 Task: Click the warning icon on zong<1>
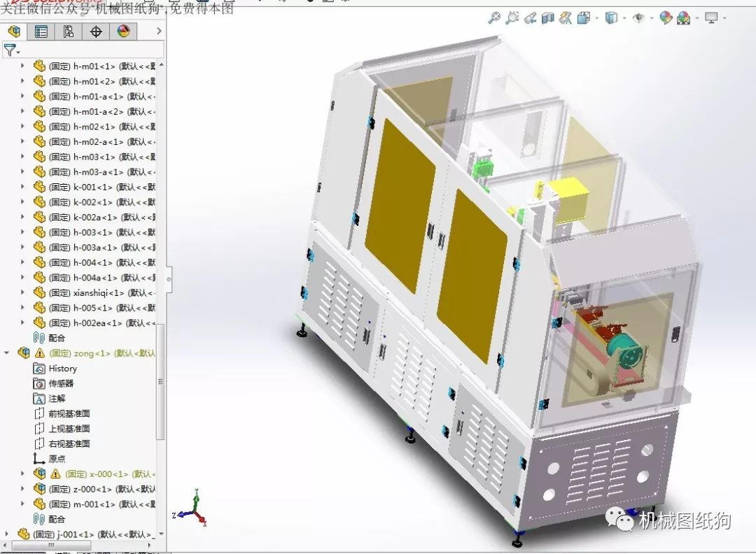point(40,353)
